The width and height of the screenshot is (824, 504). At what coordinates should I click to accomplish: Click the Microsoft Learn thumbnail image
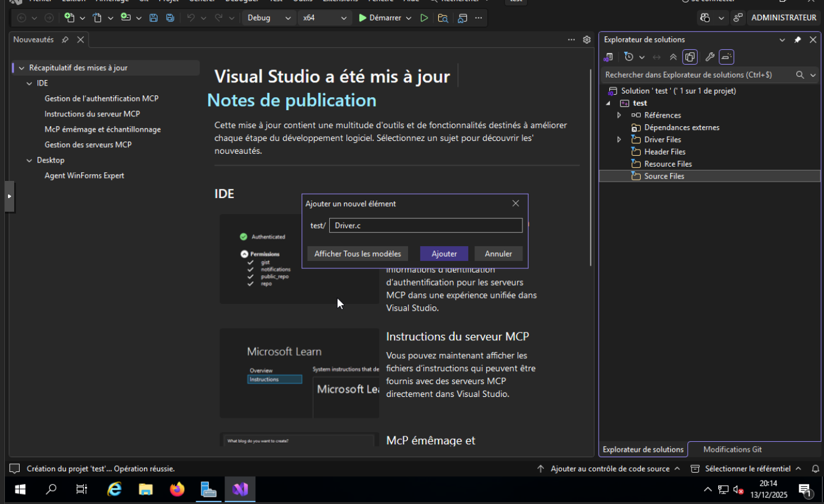pos(300,373)
